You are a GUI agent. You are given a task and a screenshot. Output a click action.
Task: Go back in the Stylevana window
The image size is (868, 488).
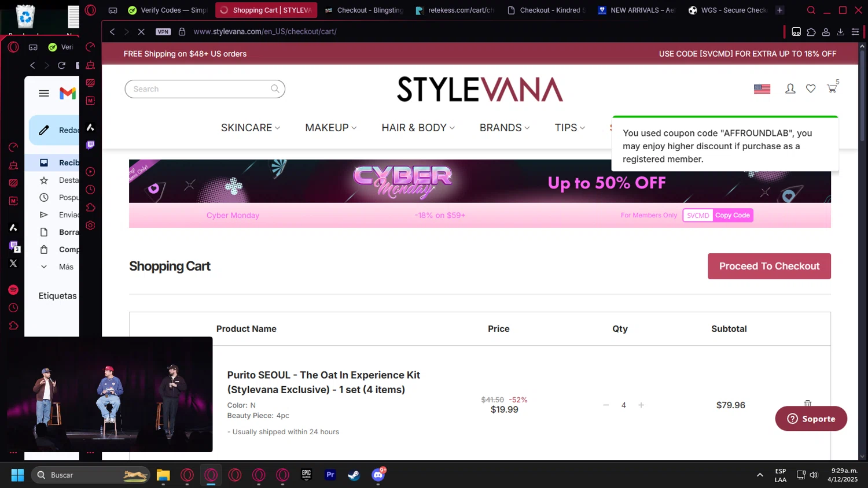(112, 32)
